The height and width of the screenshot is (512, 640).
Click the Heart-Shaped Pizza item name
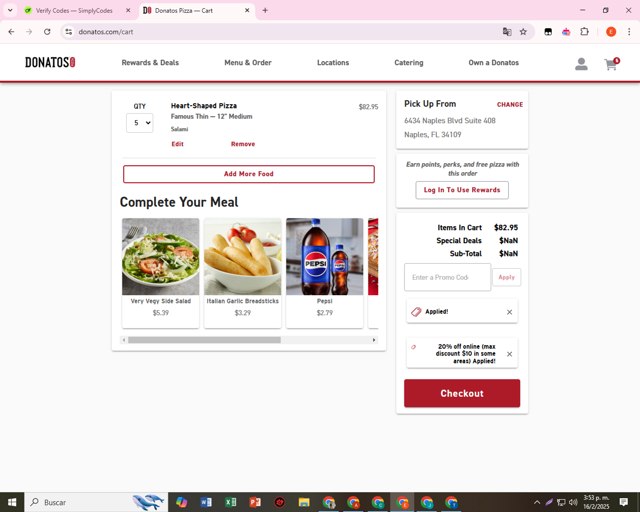(x=204, y=106)
